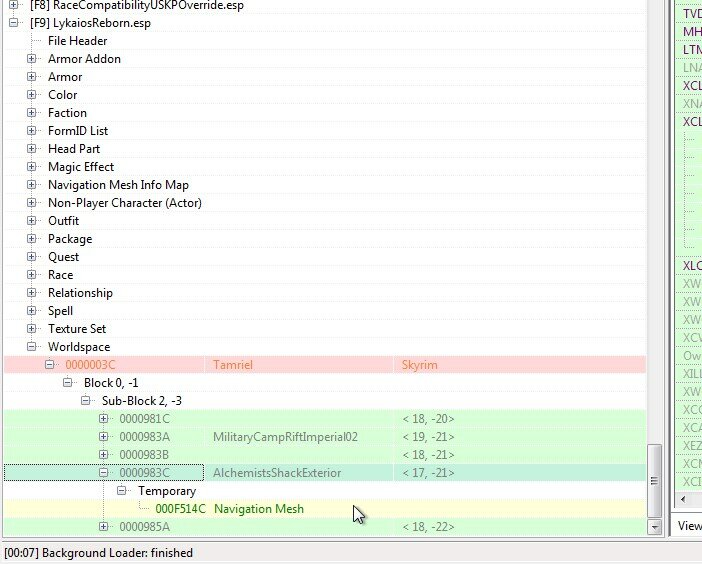The height and width of the screenshot is (564, 702).
Task: Expand cell 0000985A at 18, -22
Action: [104, 527]
